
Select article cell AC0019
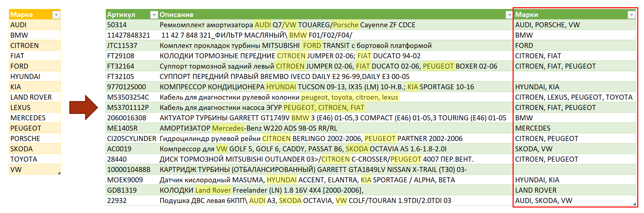tap(132, 149)
